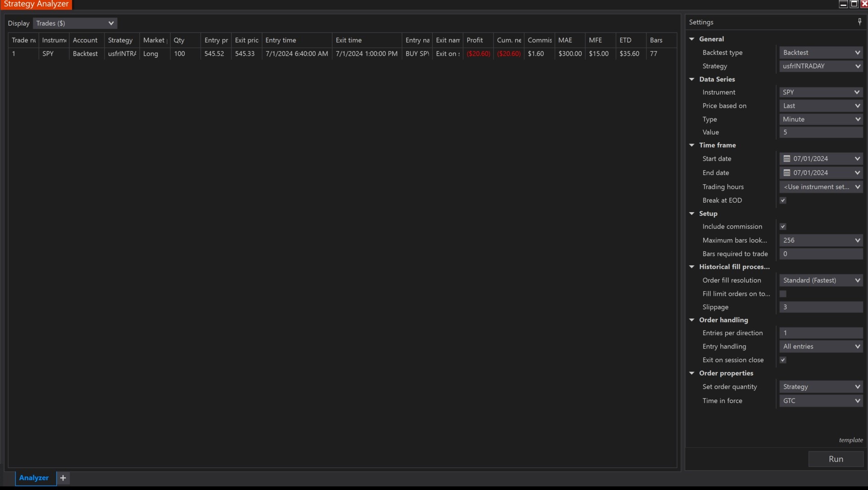Collapse the General section triangle
868x490 pixels.
click(x=692, y=39)
